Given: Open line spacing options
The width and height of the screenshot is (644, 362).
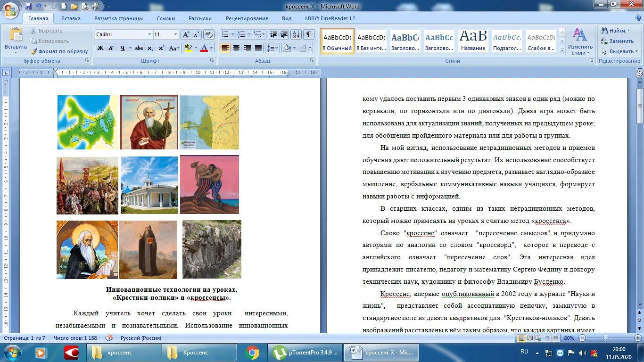Looking at the screenshot, I should 272,48.
